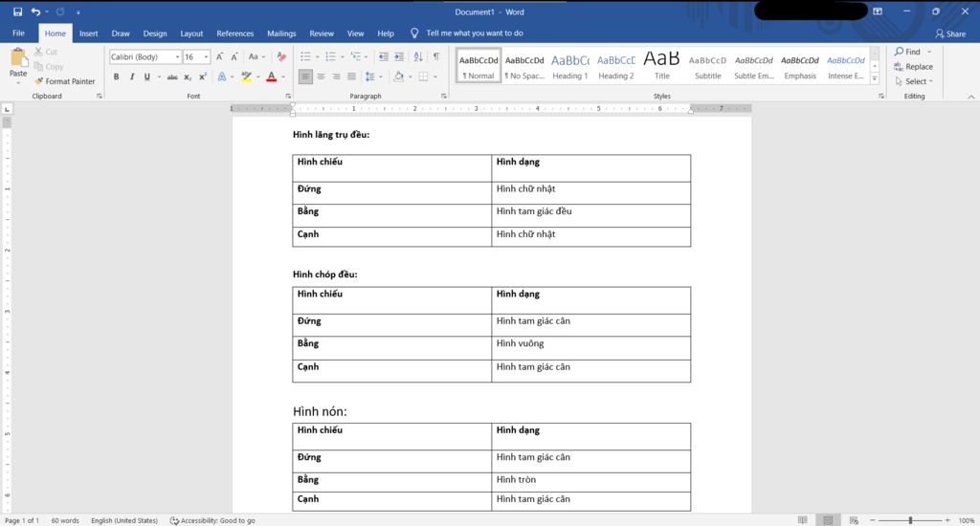Open the Select dropdown in Editing

(914, 81)
